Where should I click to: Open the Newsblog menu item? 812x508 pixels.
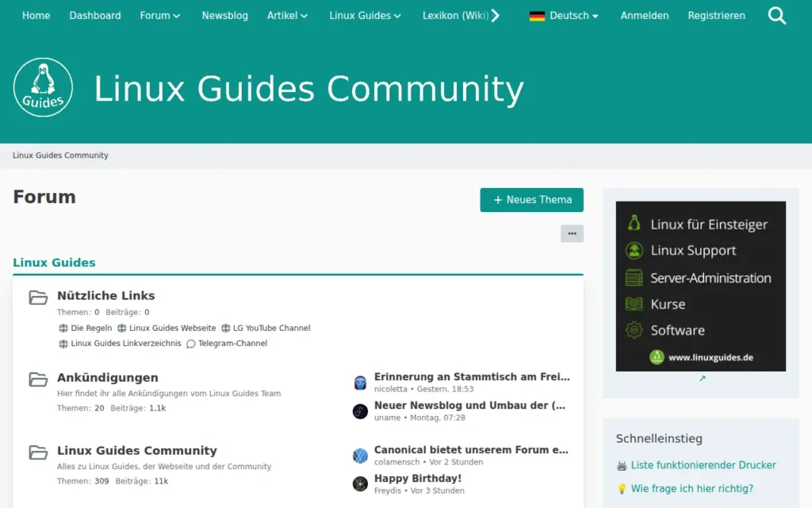click(224, 16)
